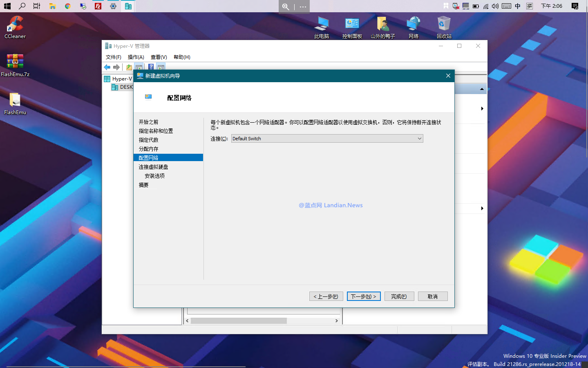This screenshot has width=588, height=368.
Task: Click the 完成(F) finish button
Action: 399,296
